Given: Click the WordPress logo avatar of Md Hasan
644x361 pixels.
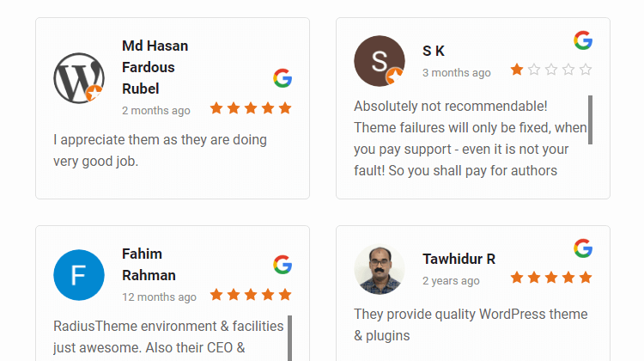Looking at the screenshot, I should (x=79, y=77).
